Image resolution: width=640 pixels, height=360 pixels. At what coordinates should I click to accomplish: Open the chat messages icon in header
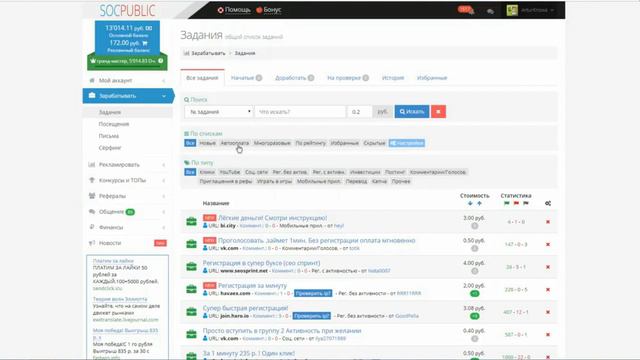coord(490,11)
